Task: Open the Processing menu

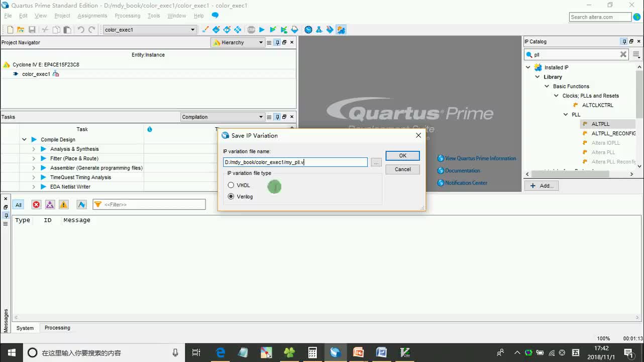Action: [128, 16]
